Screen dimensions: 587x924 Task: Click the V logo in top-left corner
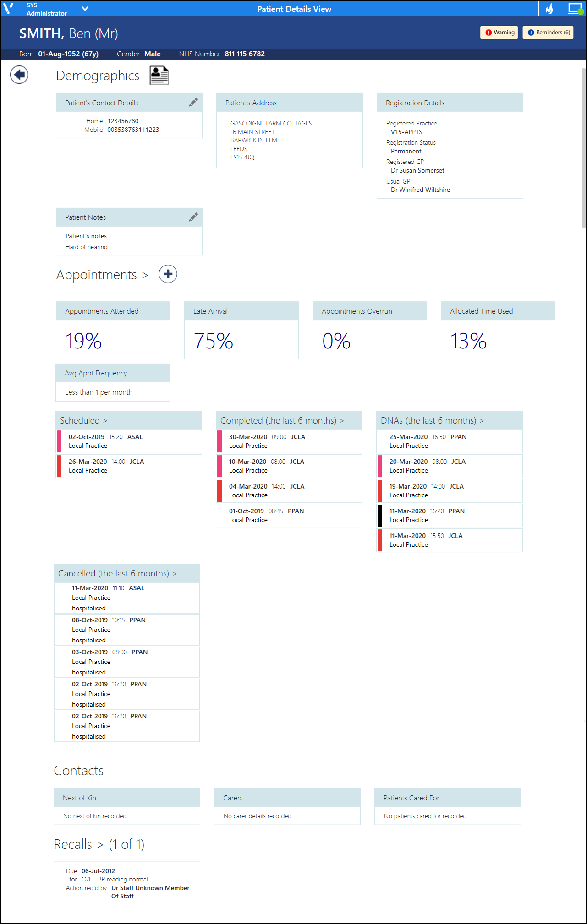[8, 9]
